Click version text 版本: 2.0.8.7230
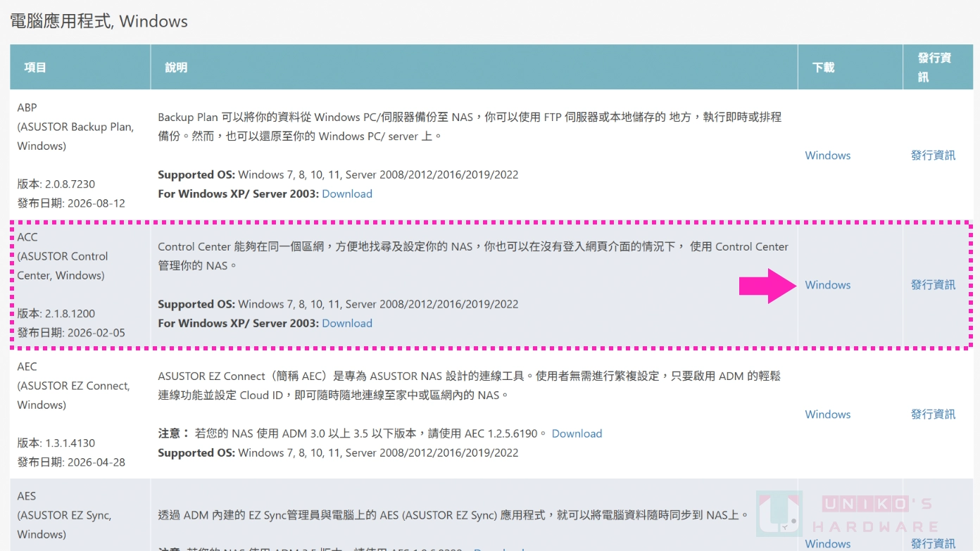This screenshot has height=551, width=980. coord(56,184)
